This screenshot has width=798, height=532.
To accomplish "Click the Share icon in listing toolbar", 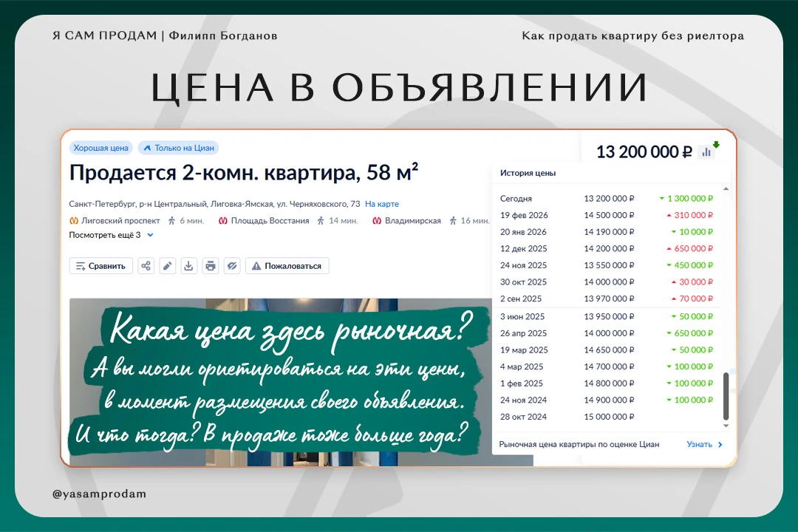I will (146, 266).
